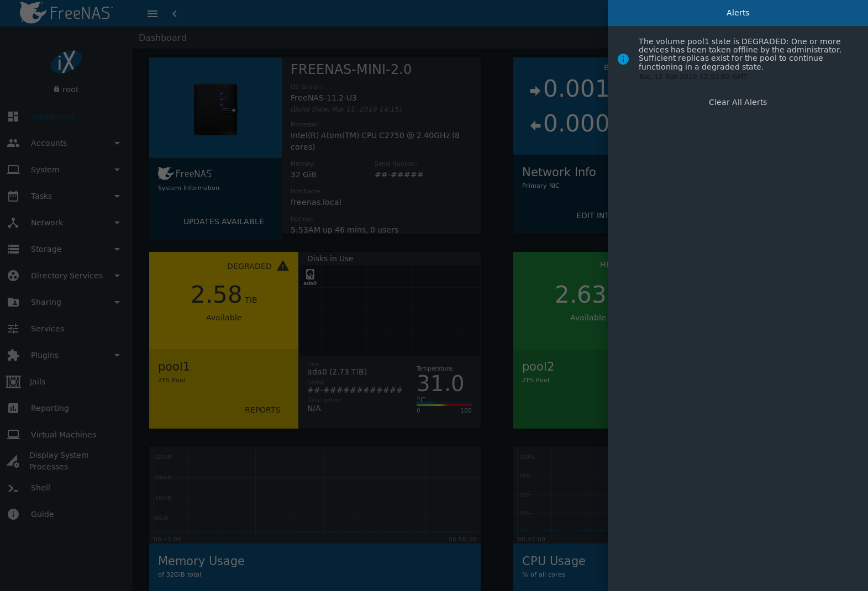Click the Display System Processes icon
Viewport: 868px width, 591px height.
click(13, 461)
